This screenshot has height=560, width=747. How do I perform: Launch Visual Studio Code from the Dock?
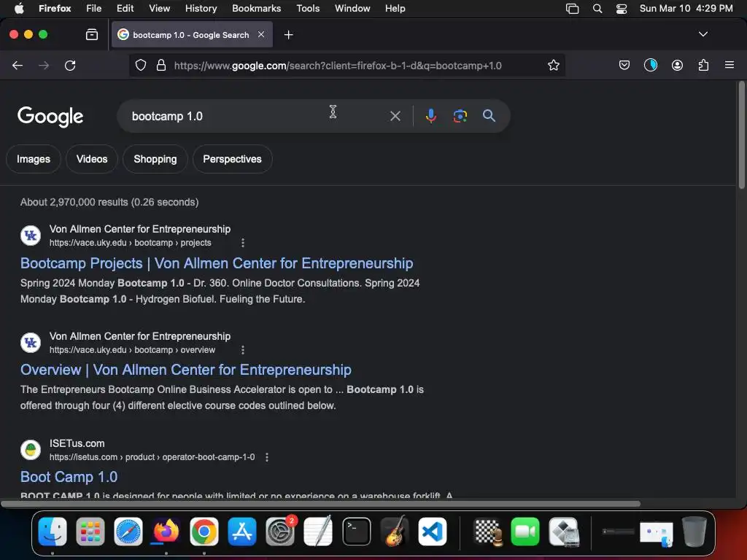pos(433,532)
